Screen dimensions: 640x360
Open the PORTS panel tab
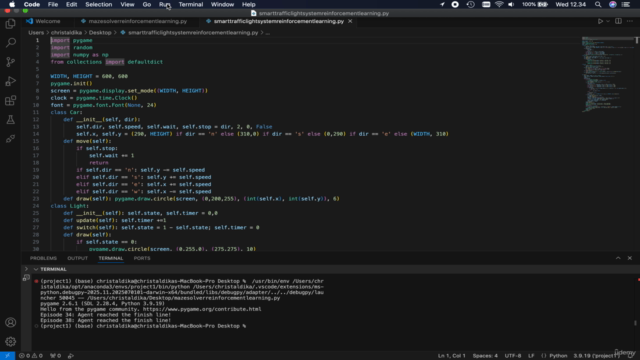coord(142,258)
